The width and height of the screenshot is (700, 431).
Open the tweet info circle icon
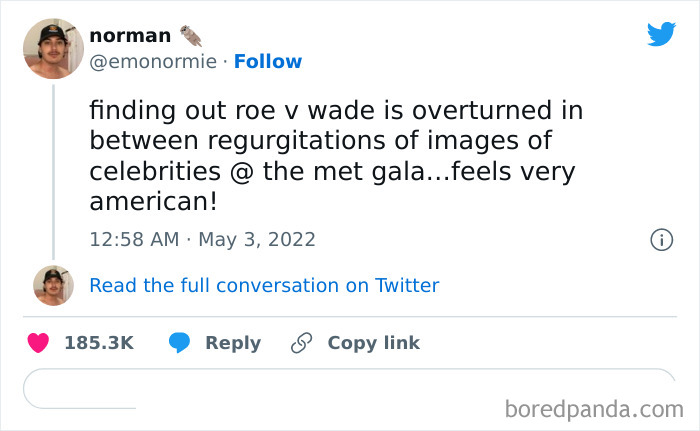(660, 240)
